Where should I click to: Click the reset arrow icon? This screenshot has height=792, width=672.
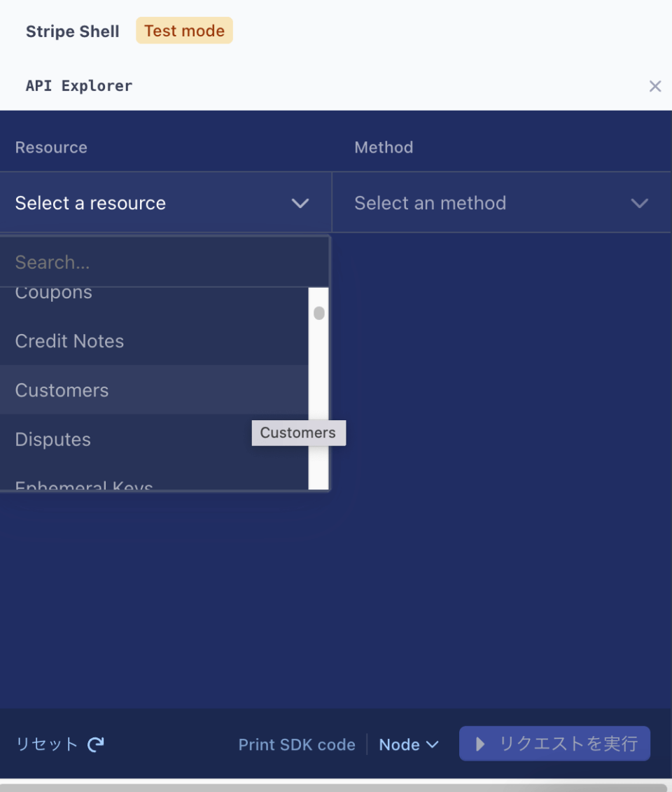(x=96, y=744)
